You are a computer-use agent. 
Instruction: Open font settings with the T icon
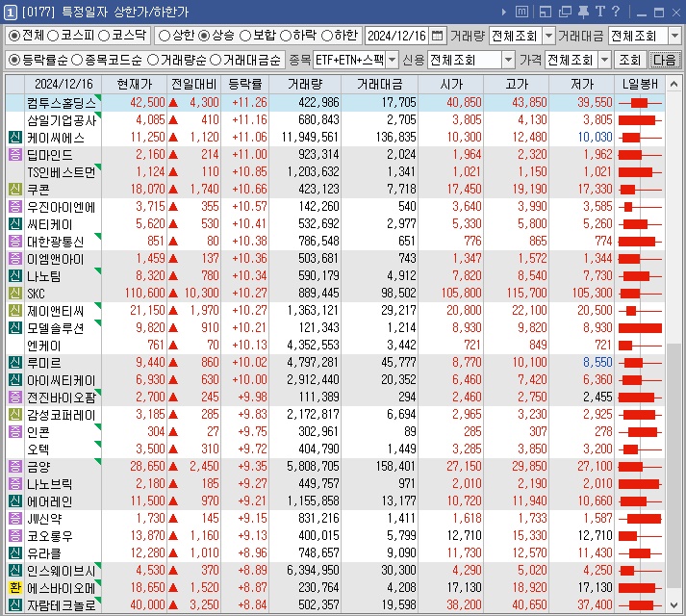599,12
